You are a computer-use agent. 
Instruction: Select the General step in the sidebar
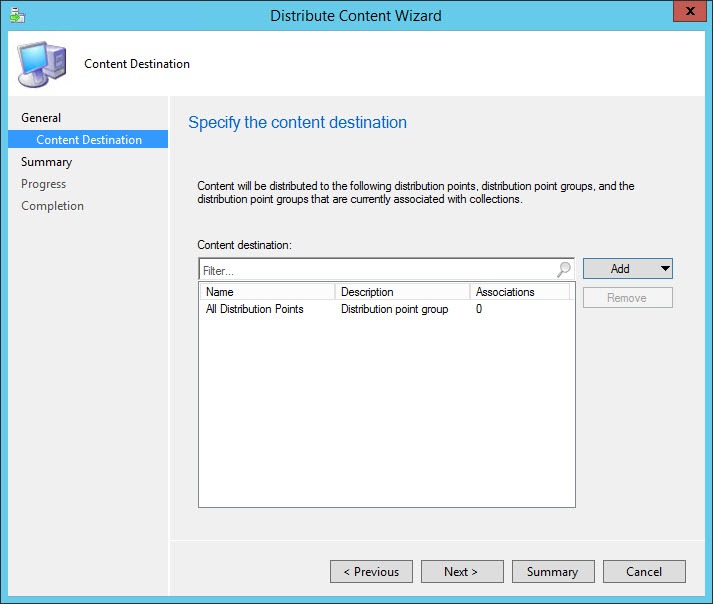coord(41,118)
